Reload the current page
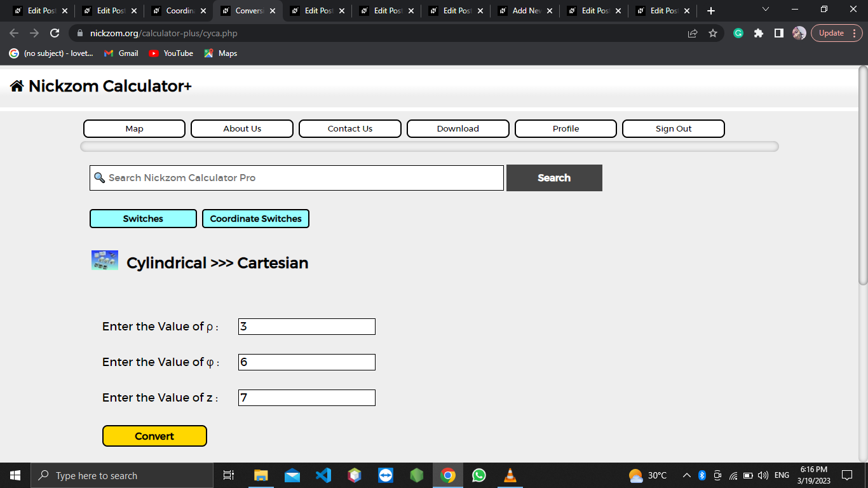This screenshot has width=868, height=488. coord(55,33)
